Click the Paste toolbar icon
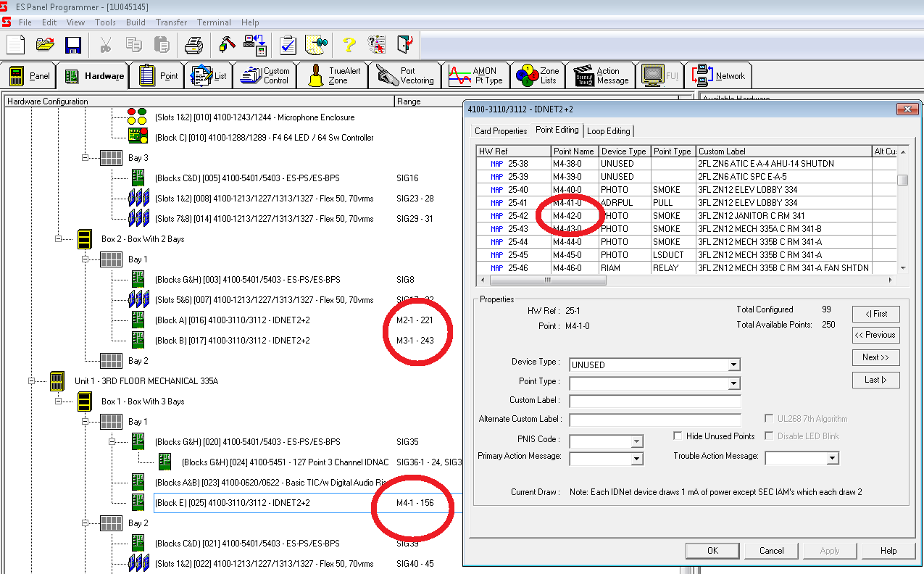Viewport: 924px width, 574px height. click(x=162, y=44)
